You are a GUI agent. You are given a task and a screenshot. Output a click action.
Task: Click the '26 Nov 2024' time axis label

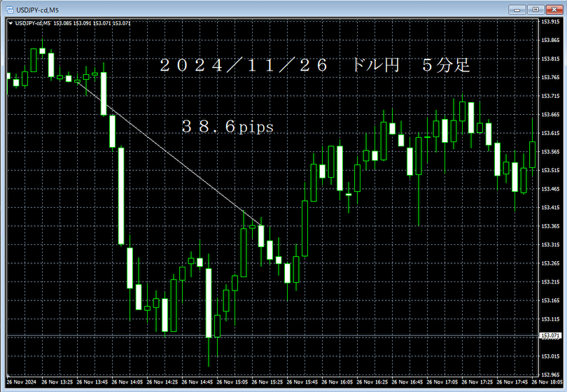(21, 382)
